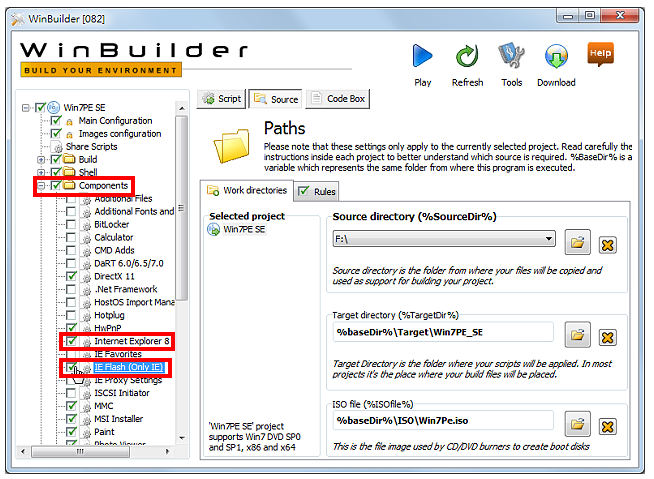This screenshot has height=479, width=654.
Task: Click the tree scroll down arrow
Action: pos(182,438)
